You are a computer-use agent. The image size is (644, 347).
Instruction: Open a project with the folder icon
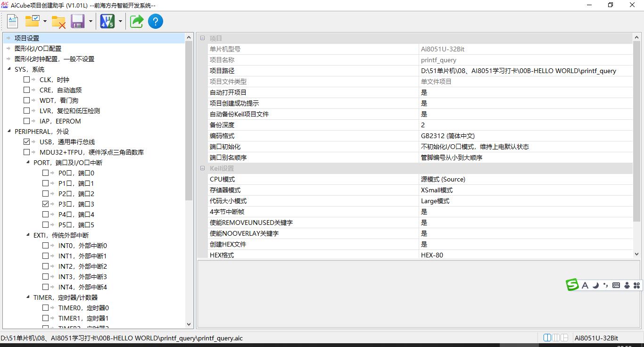(x=31, y=21)
